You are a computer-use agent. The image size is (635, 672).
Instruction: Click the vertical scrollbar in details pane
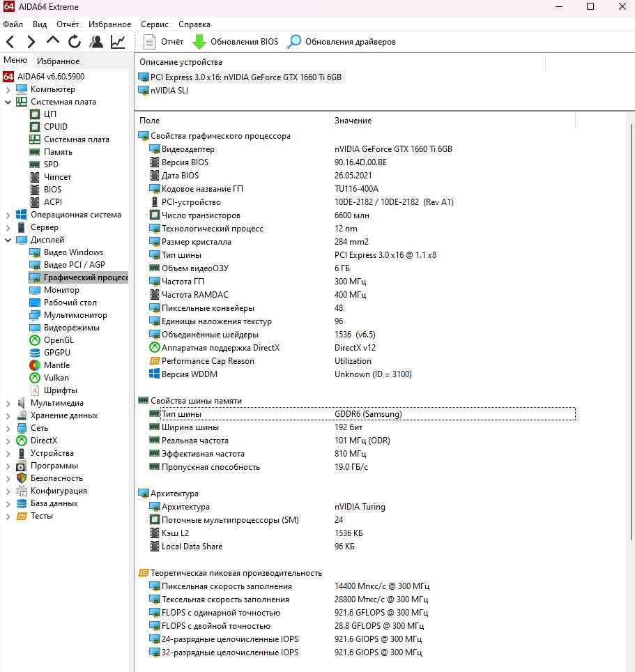point(632,332)
